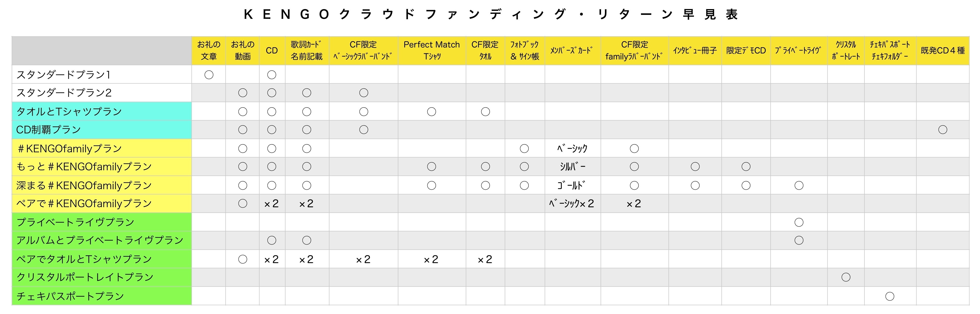Click ×2 under Perfect Match Tシャツ column
Viewport: 980px width, 314px height.
431,259
